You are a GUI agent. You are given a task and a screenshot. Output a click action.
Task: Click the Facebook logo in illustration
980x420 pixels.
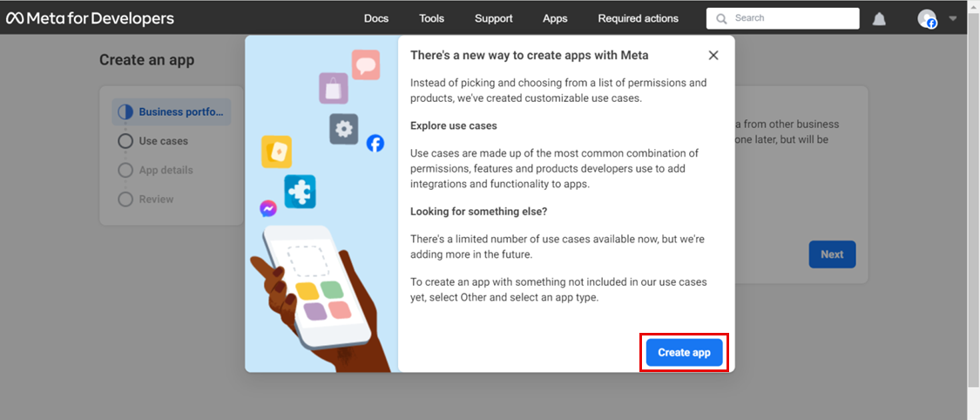[375, 143]
